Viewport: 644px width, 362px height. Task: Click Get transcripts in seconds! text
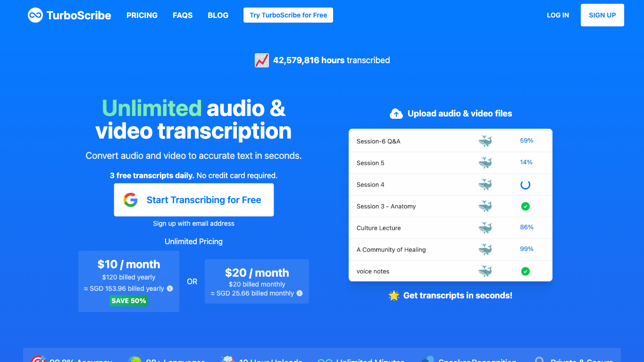[458, 296]
